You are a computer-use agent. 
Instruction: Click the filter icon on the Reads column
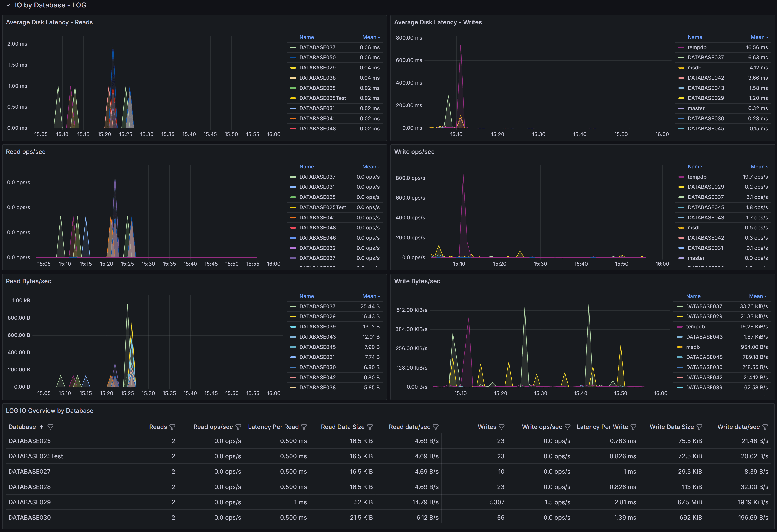click(172, 427)
